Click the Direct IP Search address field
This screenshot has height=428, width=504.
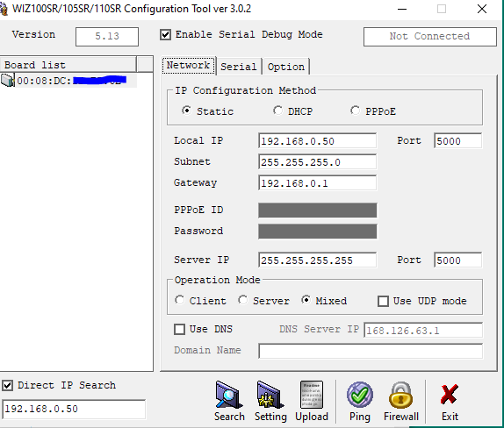[x=74, y=409]
